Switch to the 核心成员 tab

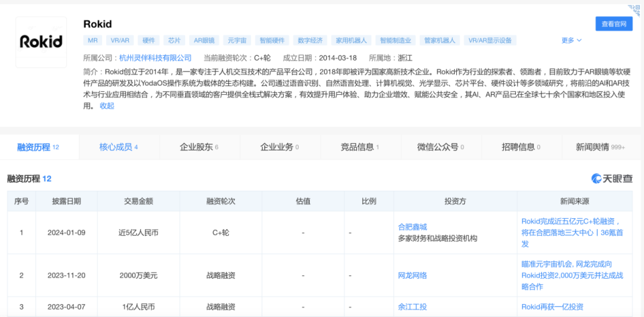point(118,147)
